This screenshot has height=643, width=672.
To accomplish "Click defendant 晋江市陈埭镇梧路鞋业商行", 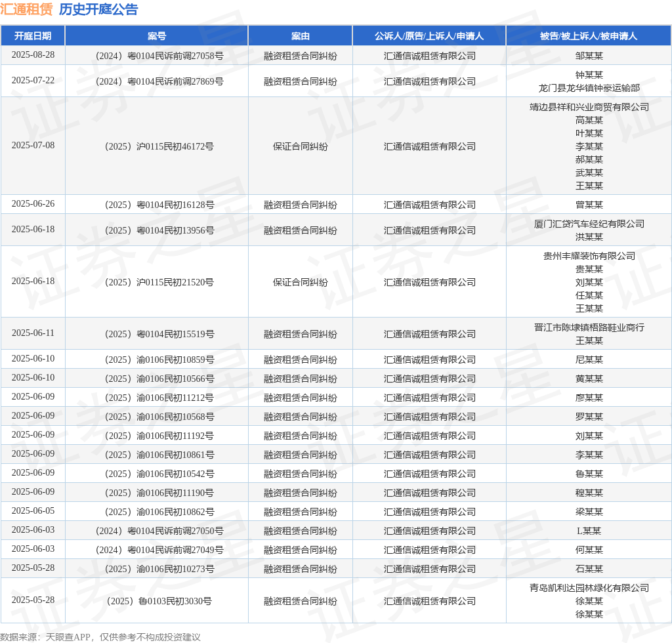I will 589,327.
